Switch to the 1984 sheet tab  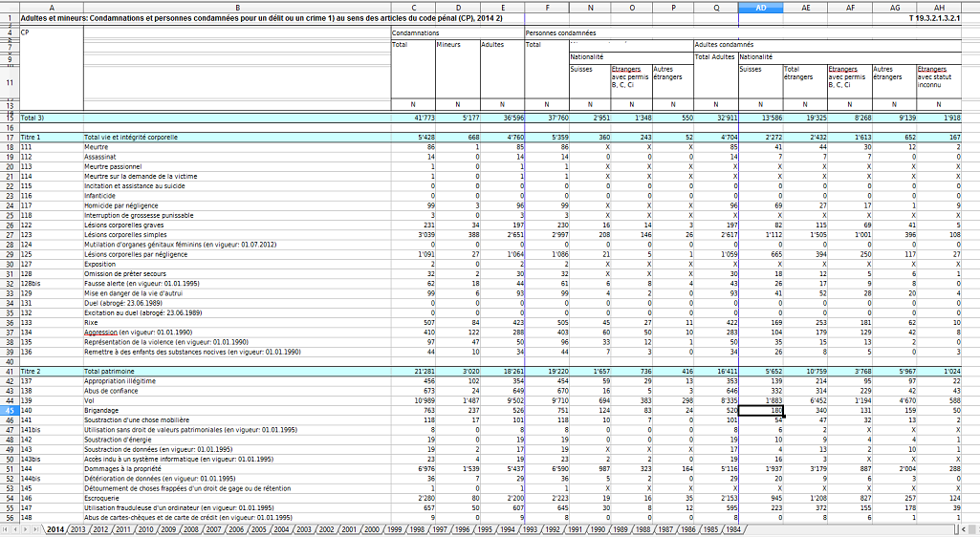coord(731,529)
